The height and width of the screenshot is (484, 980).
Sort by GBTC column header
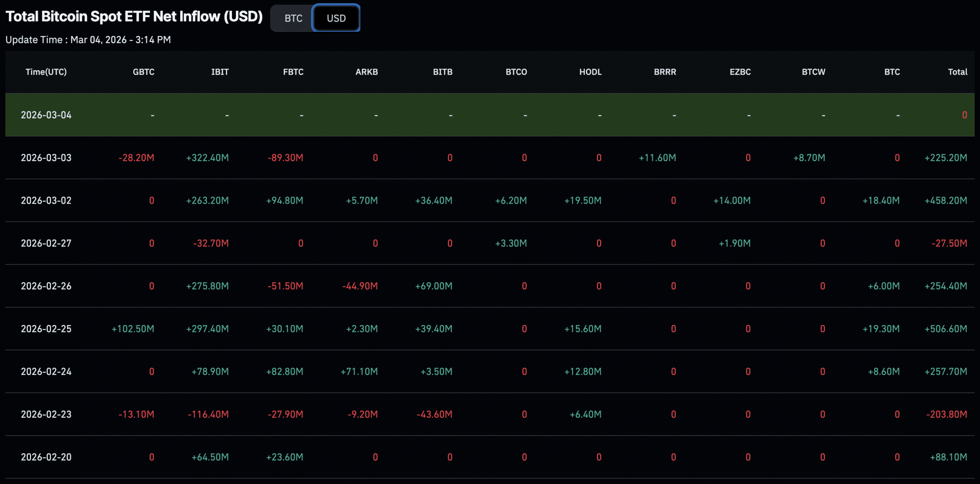click(x=144, y=72)
